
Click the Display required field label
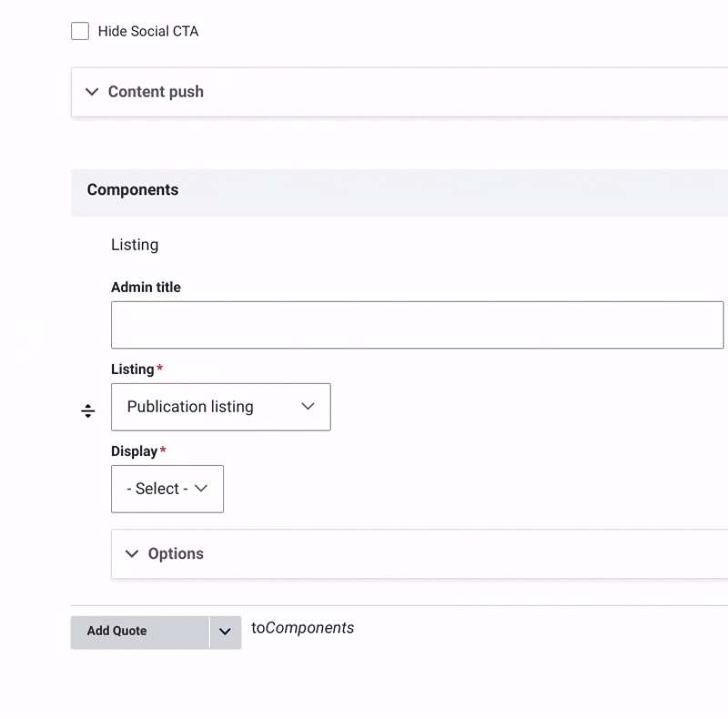[x=134, y=451]
